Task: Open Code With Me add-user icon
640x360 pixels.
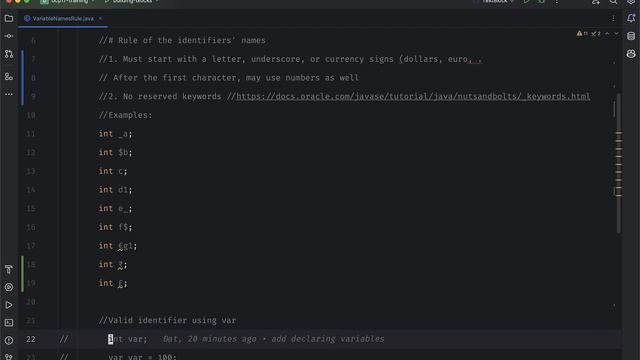Action: click(596, 2)
